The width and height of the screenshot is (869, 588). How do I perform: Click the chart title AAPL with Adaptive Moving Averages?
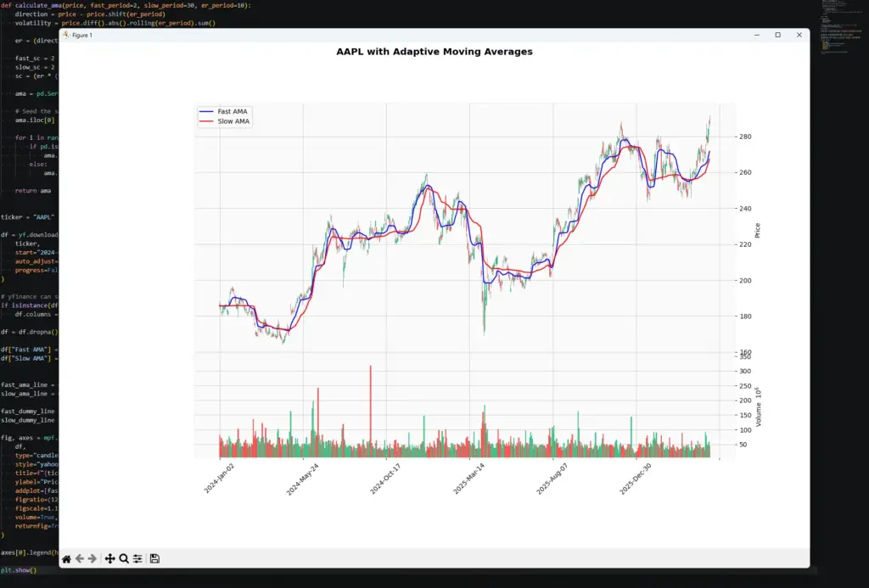coord(434,52)
